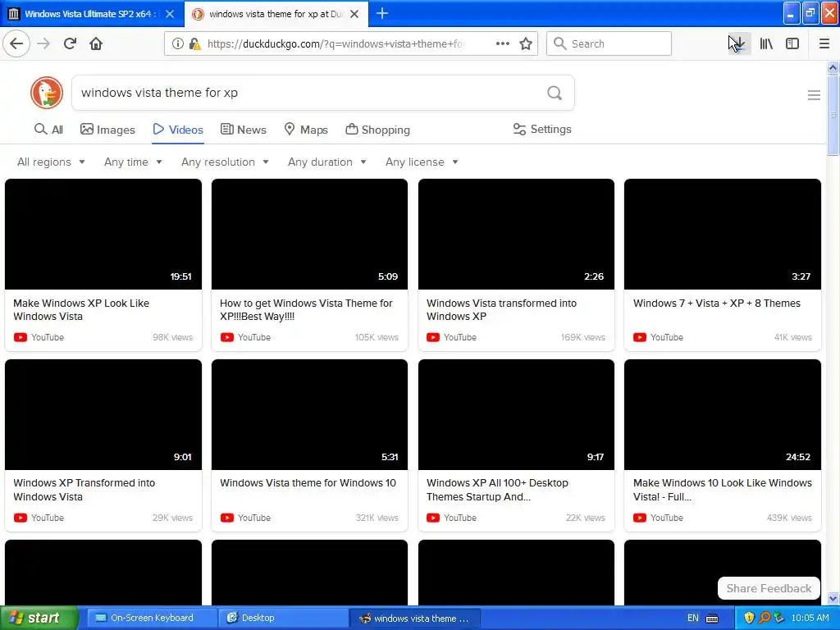Open the Maps tab
Viewport: 840px width, 630px height.
point(306,130)
